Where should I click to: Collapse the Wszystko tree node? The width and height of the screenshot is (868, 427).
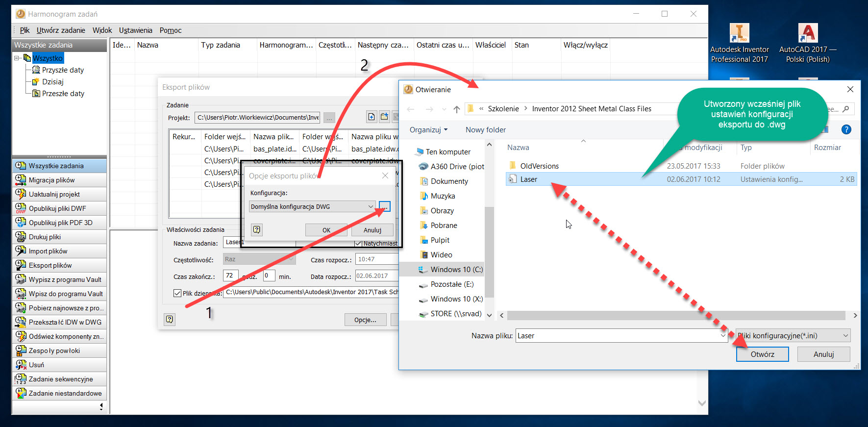tap(17, 58)
